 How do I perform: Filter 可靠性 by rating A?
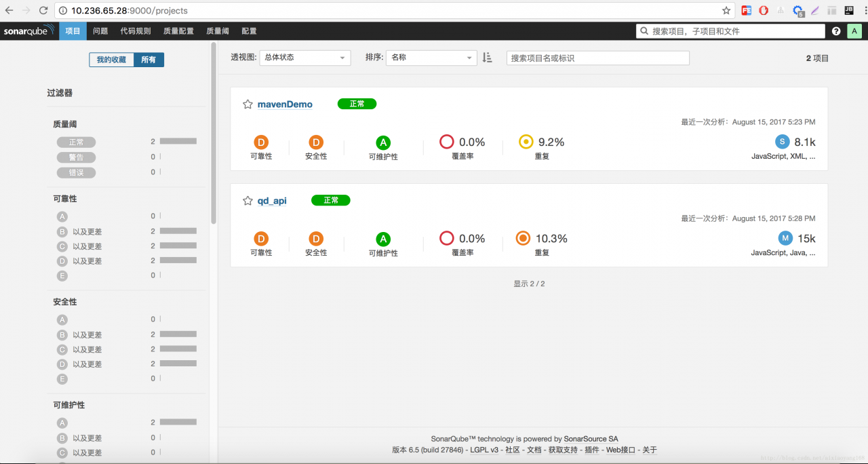point(62,216)
